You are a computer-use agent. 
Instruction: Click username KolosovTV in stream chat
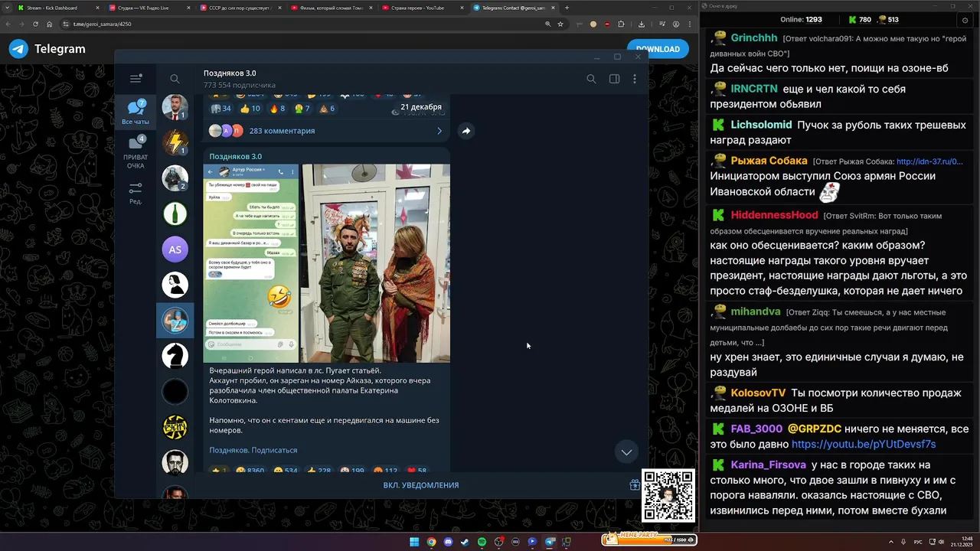[x=758, y=393]
